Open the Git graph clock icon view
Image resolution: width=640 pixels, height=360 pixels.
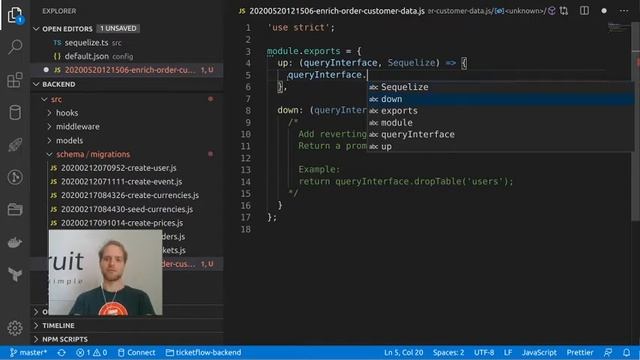15,177
